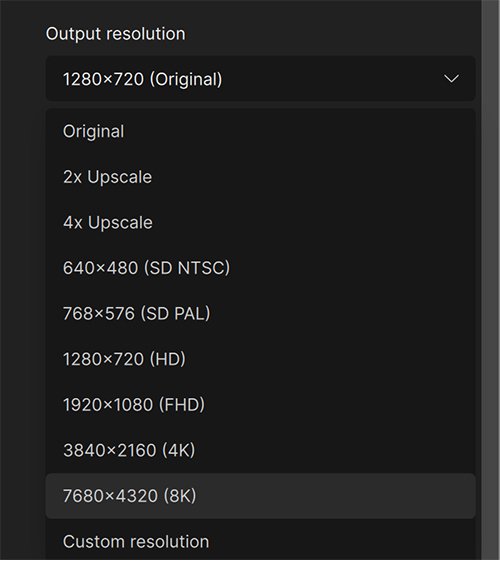The image size is (500, 580).
Task: Double the resolution with 2x Upscale
Action: pos(260,177)
